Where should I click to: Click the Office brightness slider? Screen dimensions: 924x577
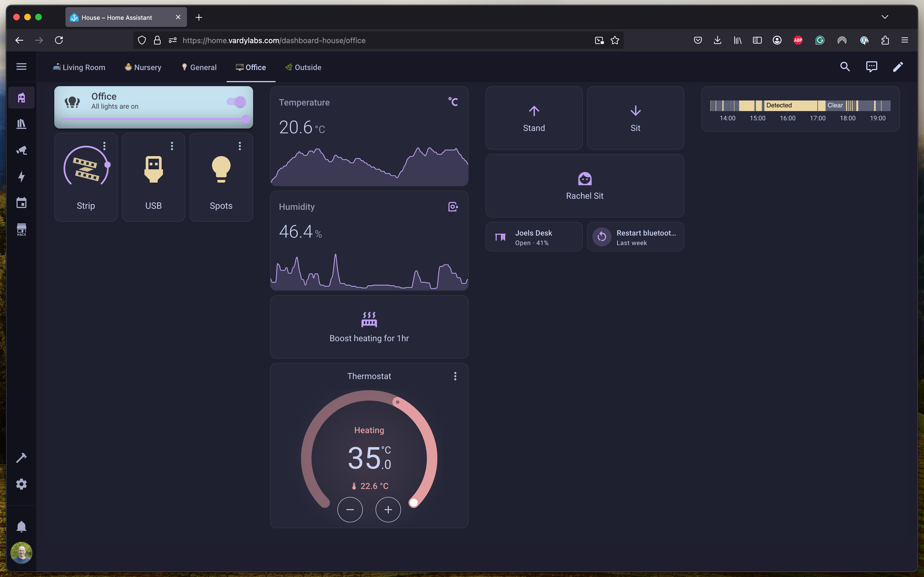point(153,119)
